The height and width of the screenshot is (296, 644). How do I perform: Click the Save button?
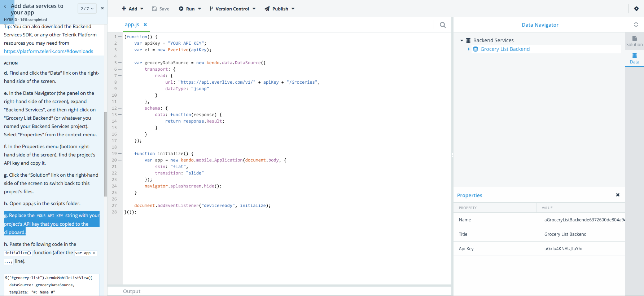161,9
